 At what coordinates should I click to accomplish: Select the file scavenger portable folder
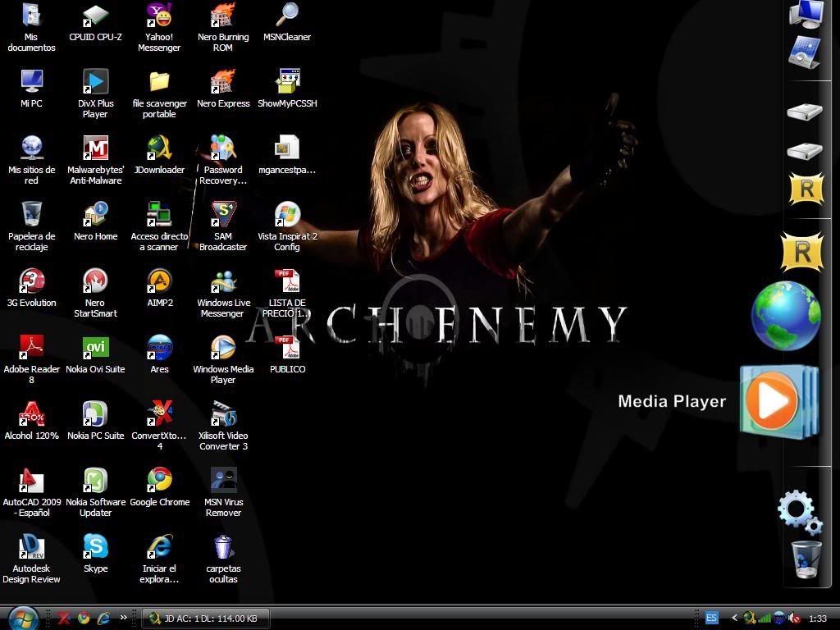[x=159, y=94]
